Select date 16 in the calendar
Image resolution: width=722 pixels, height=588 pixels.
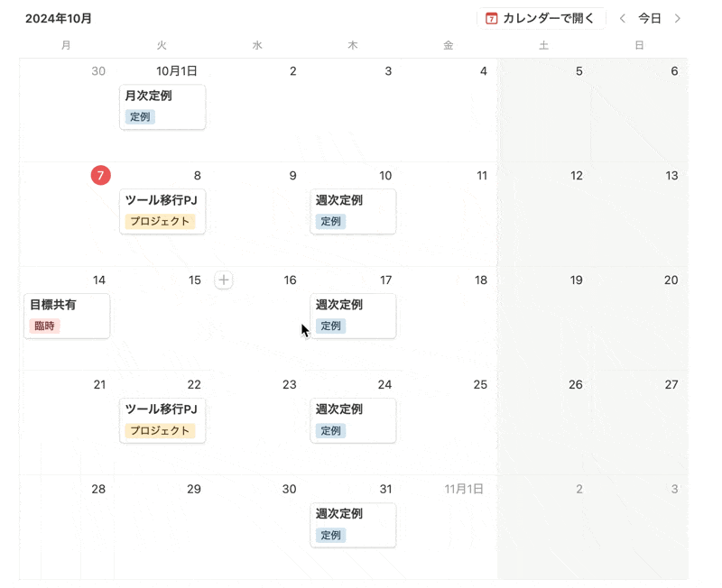point(290,280)
